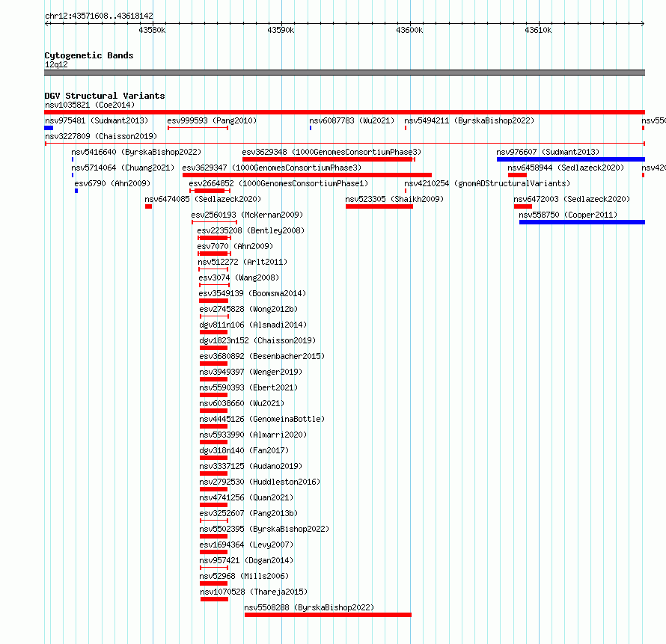Click the red bar under nsv523305
Image resolution: width=666 pixels, height=644 pixels.
click(x=379, y=206)
